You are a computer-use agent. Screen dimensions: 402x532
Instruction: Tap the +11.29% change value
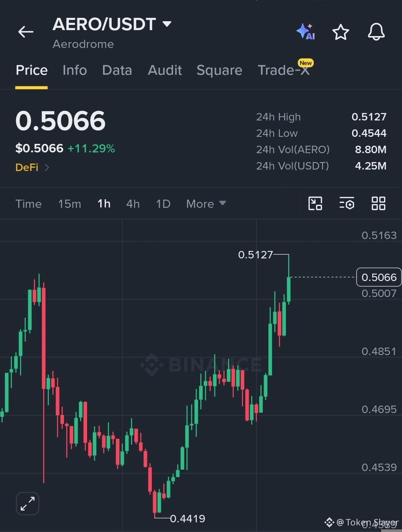[91, 149]
